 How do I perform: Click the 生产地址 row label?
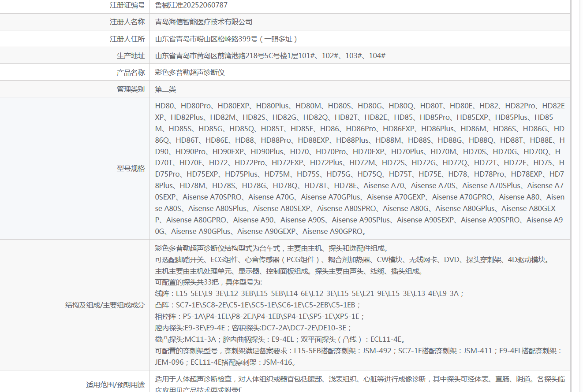click(x=131, y=55)
